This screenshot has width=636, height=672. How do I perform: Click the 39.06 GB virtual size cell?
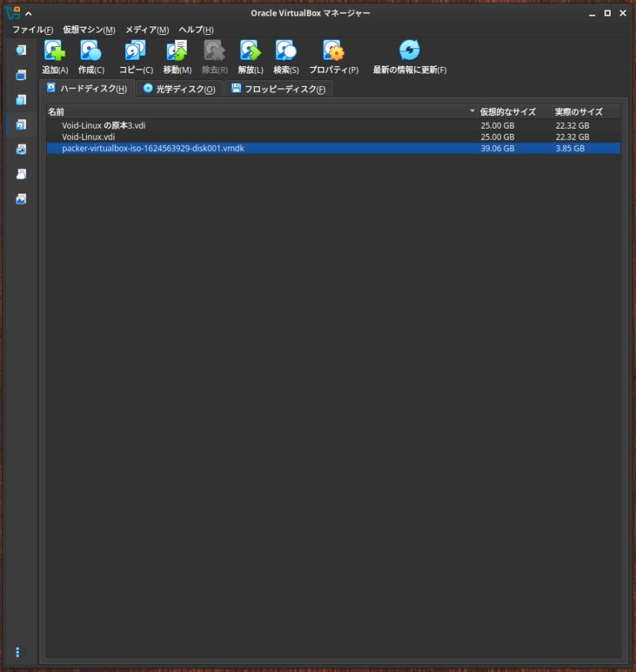497,148
